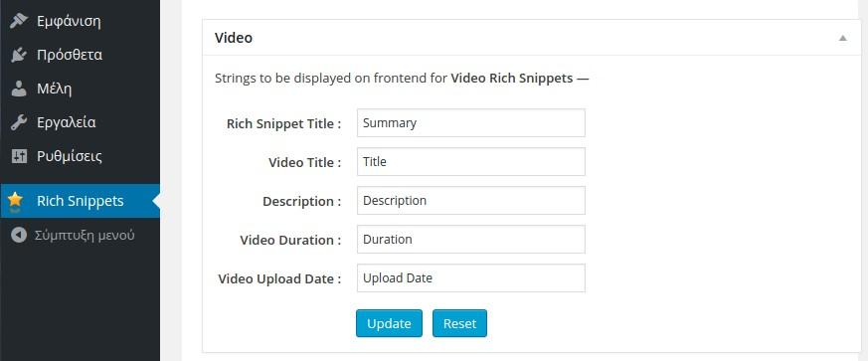
Task: Focus the Rich Snippet Title field
Action: [x=471, y=123]
